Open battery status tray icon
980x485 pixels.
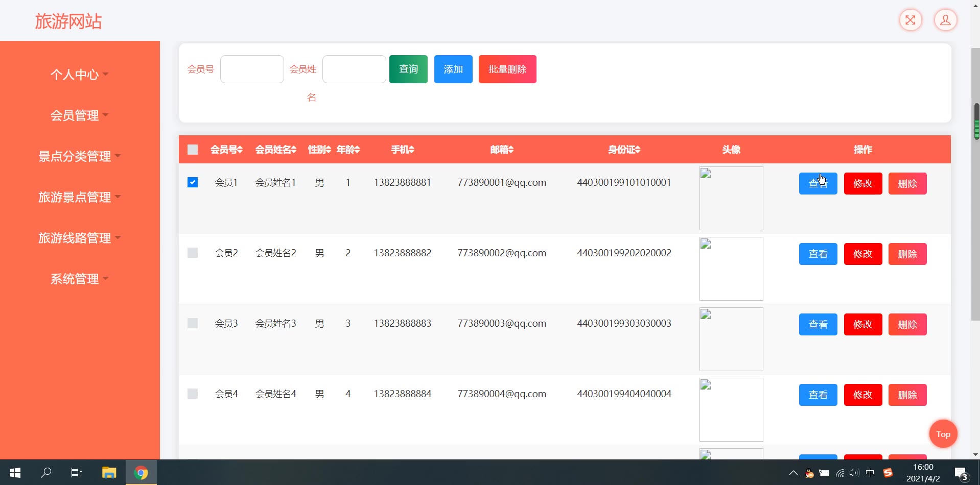[x=824, y=473]
